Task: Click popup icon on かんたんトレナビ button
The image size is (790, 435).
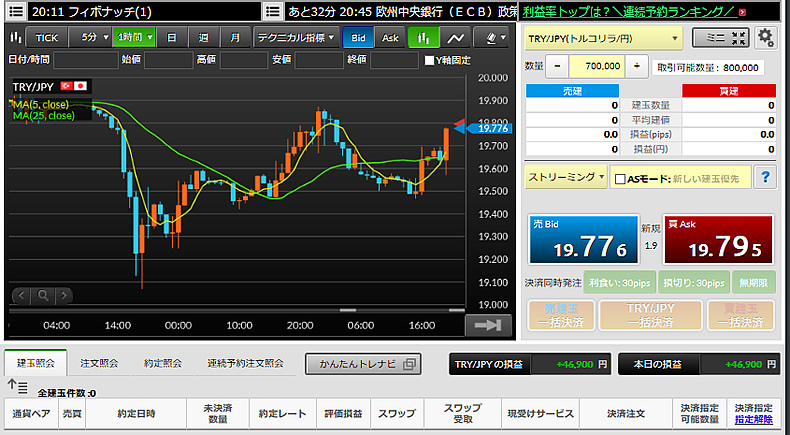Action: tap(409, 364)
